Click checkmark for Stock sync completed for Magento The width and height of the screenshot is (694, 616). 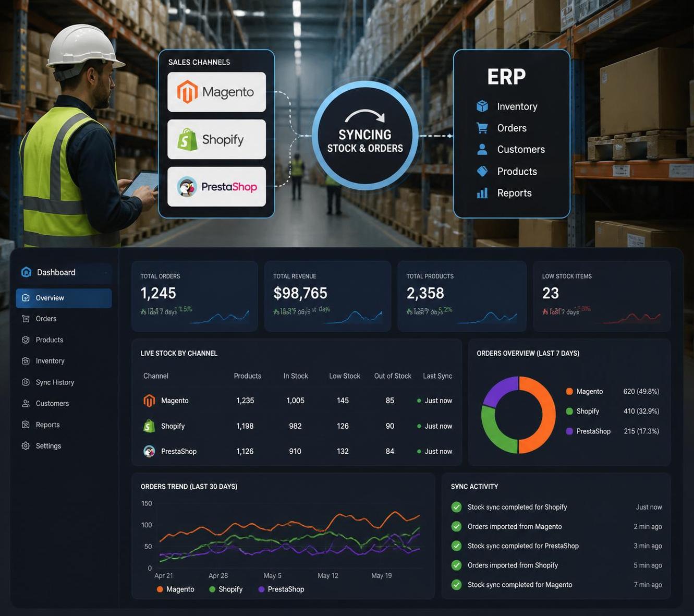coord(456,585)
